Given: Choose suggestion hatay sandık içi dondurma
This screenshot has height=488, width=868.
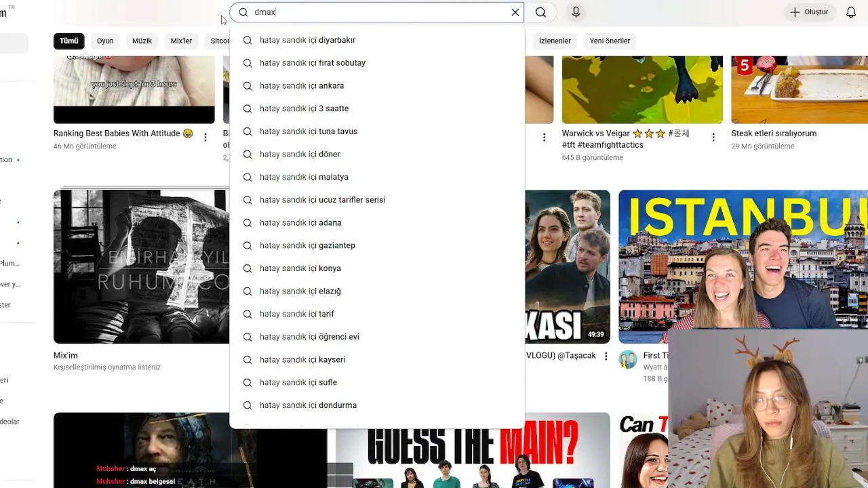Looking at the screenshot, I should coord(377,405).
